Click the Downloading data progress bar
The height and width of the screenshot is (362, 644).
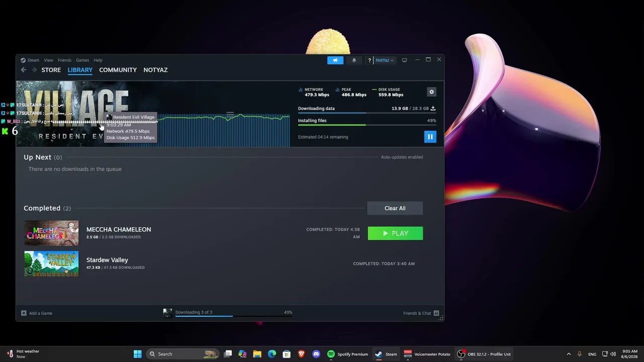click(x=367, y=113)
